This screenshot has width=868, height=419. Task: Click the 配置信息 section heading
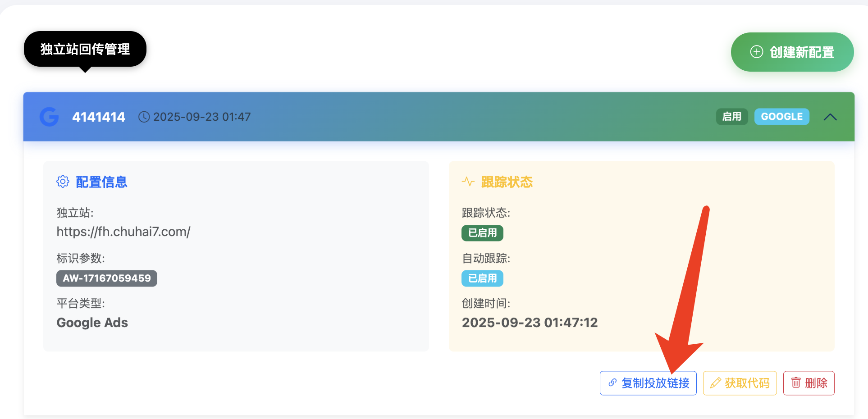point(101,182)
